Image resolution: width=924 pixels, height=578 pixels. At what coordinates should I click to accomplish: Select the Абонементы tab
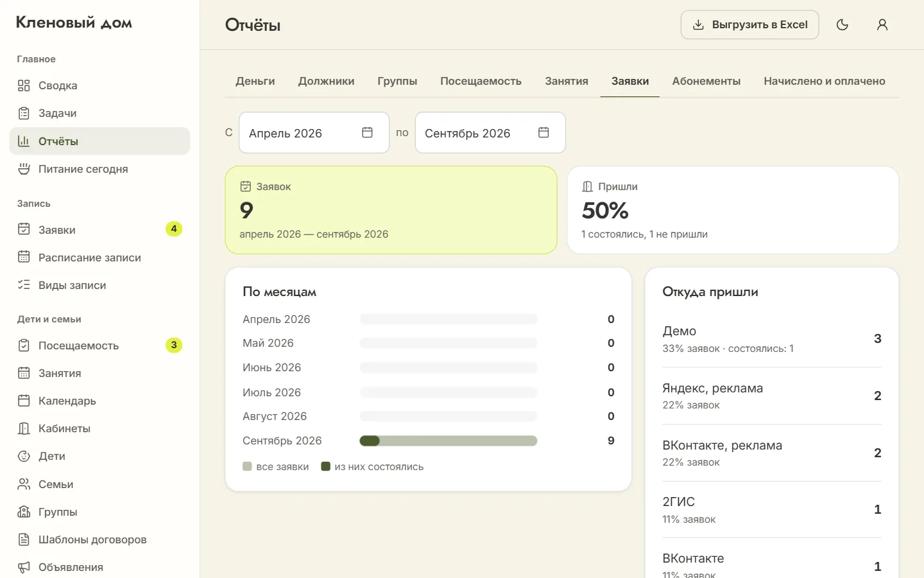coord(706,81)
